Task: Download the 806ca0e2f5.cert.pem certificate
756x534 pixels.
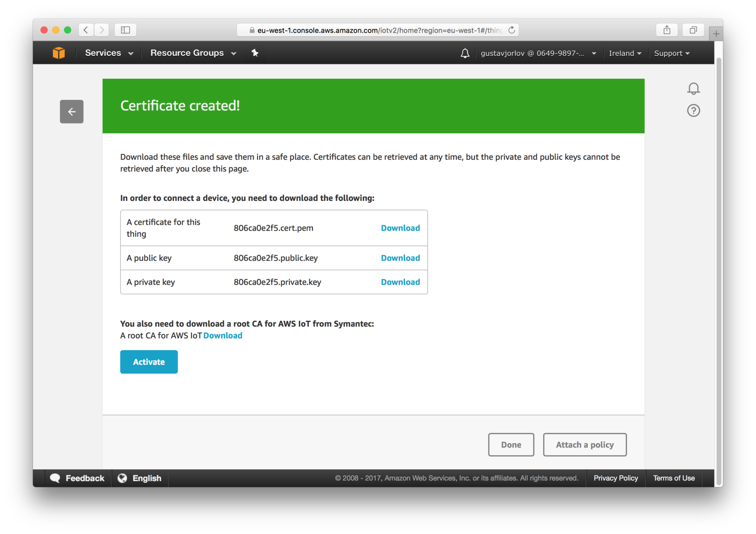Action: click(400, 228)
